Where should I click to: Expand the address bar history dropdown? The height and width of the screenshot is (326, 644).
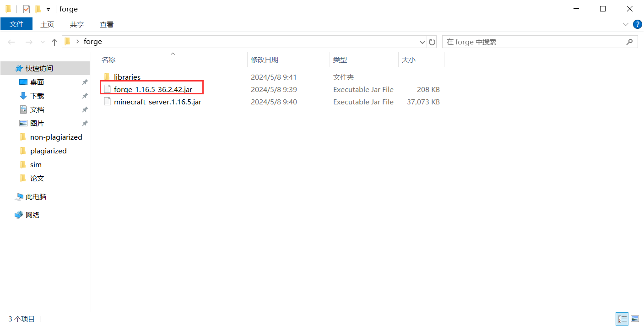click(422, 42)
